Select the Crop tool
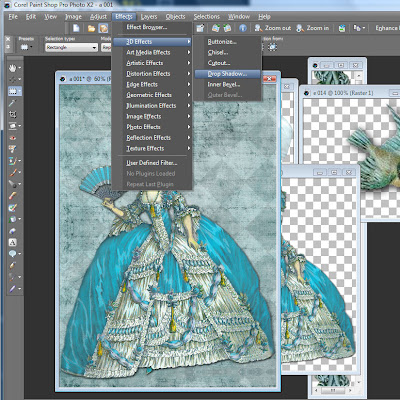 click(x=13, y=114)
